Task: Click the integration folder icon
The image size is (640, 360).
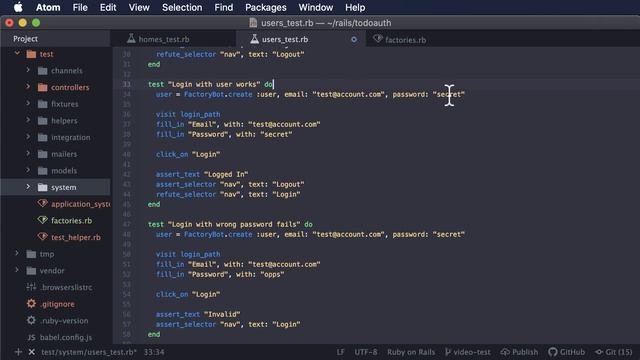Action: pyautogui.click(x=42, y=138)
